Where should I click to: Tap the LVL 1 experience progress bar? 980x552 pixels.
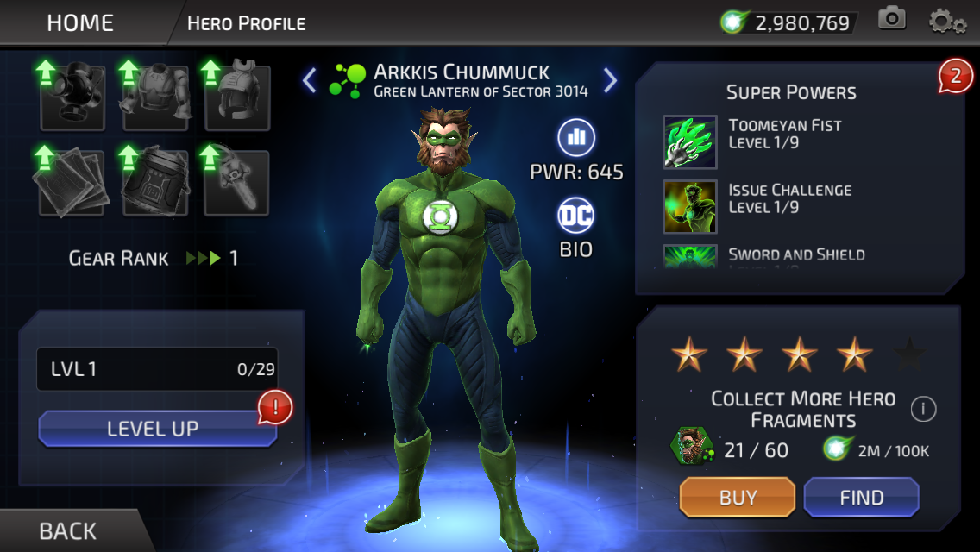(x=157, y=369)
